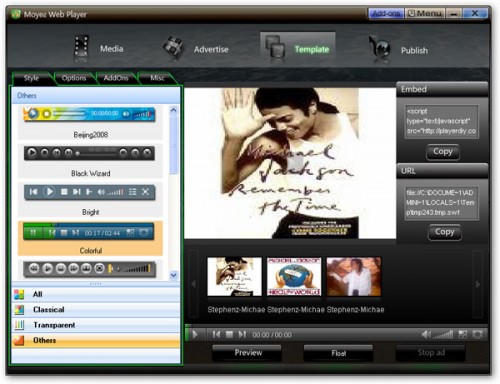This screenshot has height=384, width=500.
Task: Click the URL panel header
Action: (442, 171)
